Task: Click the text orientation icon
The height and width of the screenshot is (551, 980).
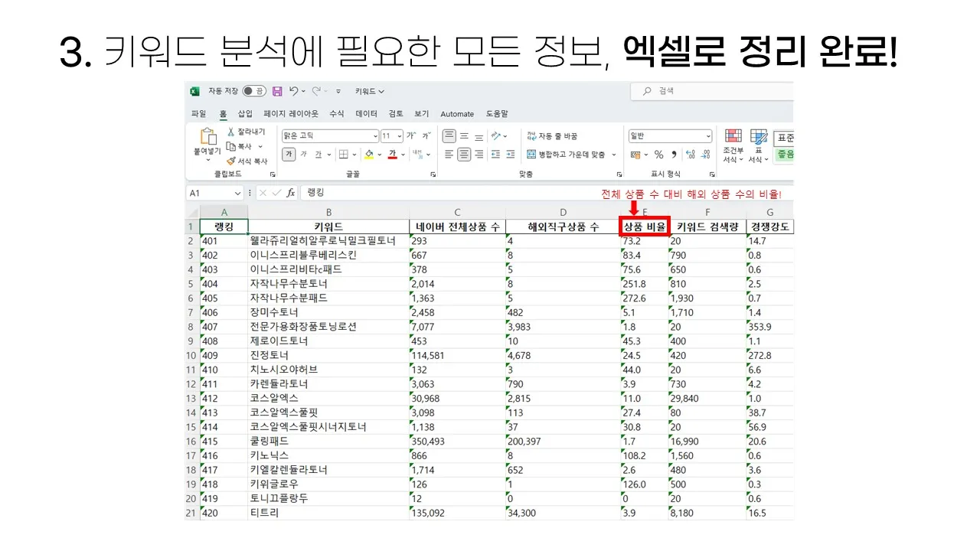Action: (x=496, y=136)
